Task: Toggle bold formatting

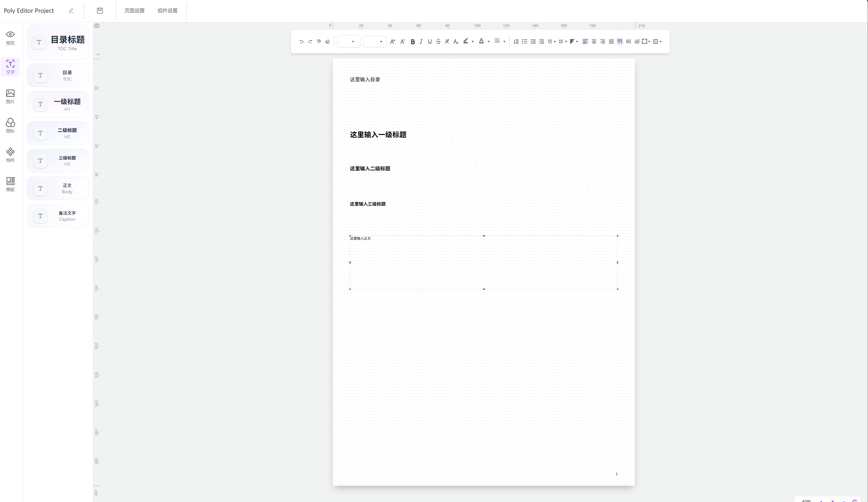Action: (413, 42)
